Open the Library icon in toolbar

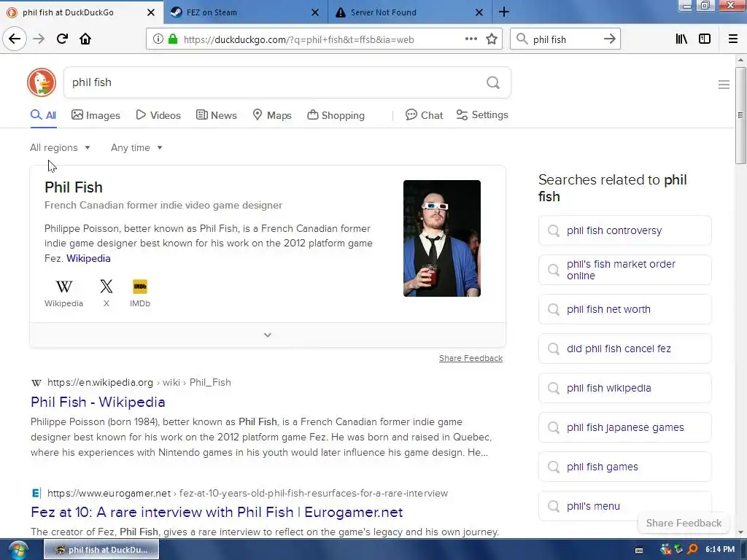(x=681, y=39)
